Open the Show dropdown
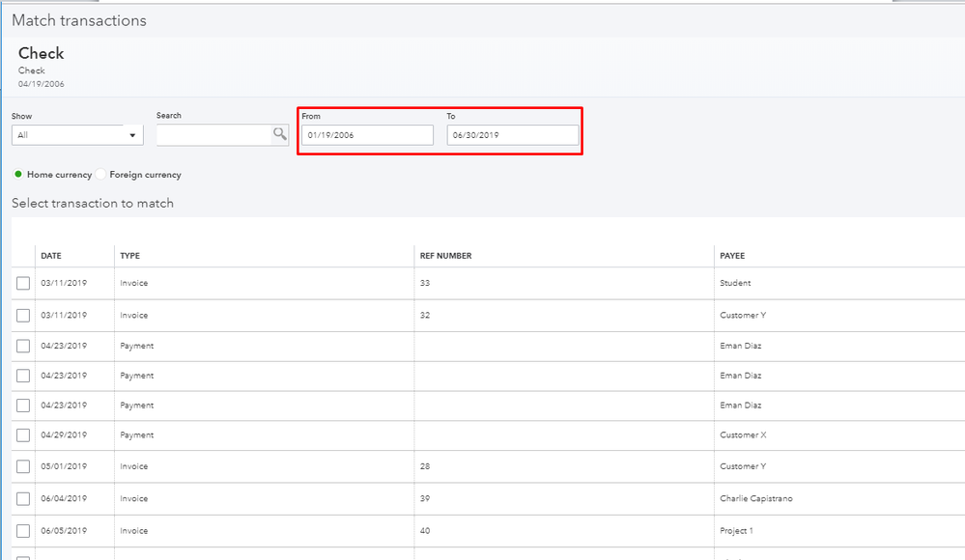Screen dimensions: 965x560 click(x=77, y=135)
